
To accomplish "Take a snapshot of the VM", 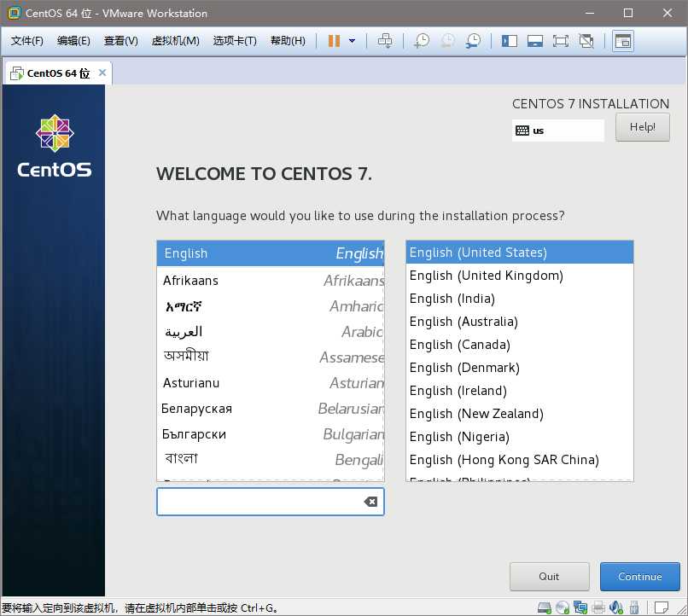I will pyautogui.click(x=422, y=41).
